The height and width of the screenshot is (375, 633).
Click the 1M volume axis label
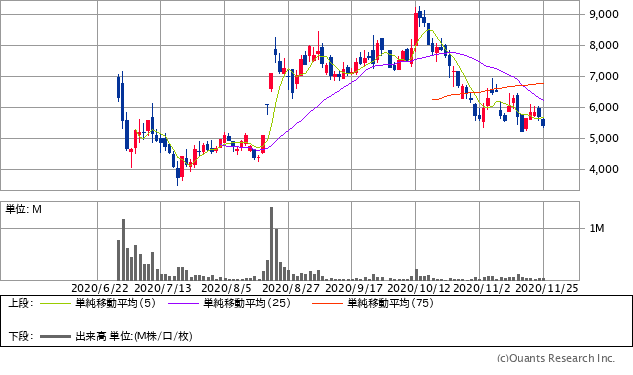click(x=597, y=228)
